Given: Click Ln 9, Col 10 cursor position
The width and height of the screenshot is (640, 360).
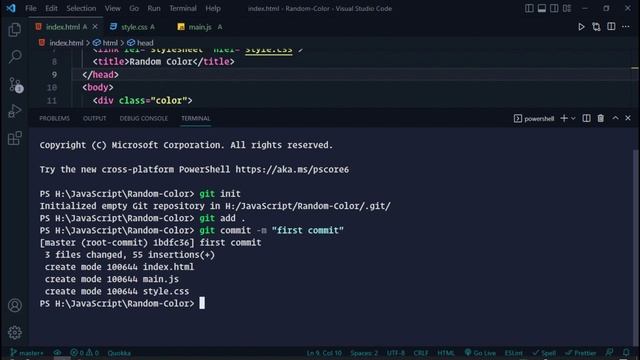Looking at the screenshot, I should click(x=324, y=353).
